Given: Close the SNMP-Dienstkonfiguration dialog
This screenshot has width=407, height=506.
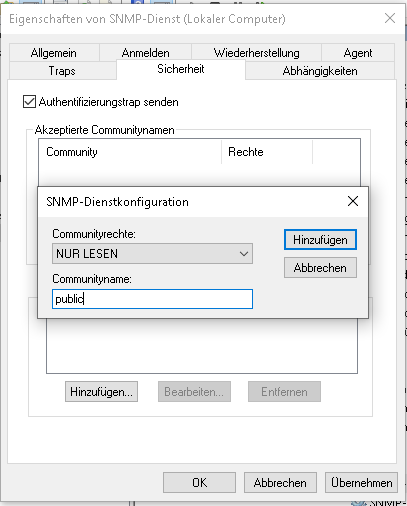Looking at the screenshot, I should click(353, 201).
